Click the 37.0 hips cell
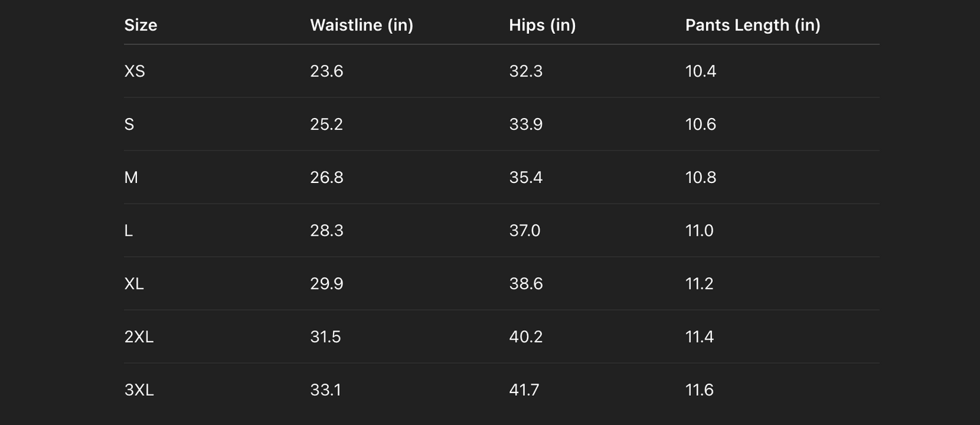This screenshot has width=980, height=425. (x=524, y=230)
